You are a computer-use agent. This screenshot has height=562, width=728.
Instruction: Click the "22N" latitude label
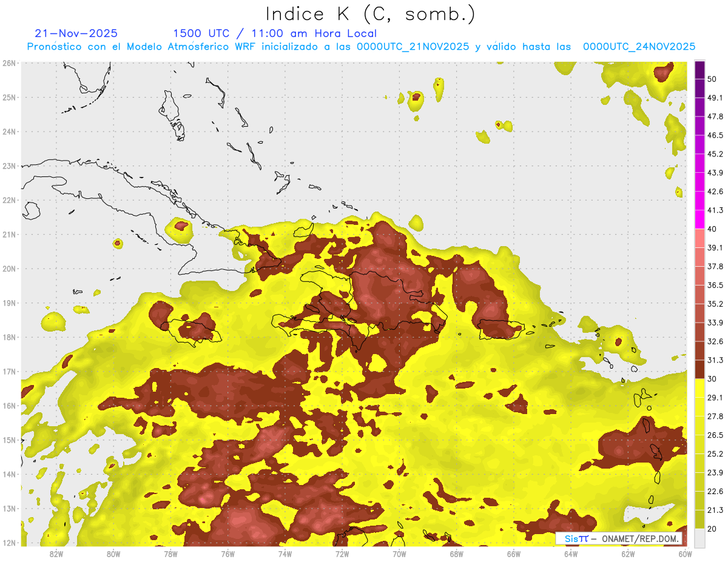10,200
